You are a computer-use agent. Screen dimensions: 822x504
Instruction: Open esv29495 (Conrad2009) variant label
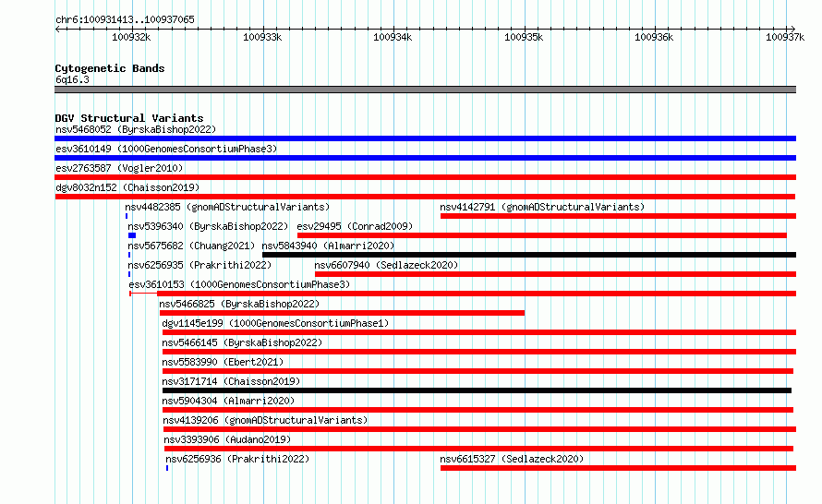355,226
